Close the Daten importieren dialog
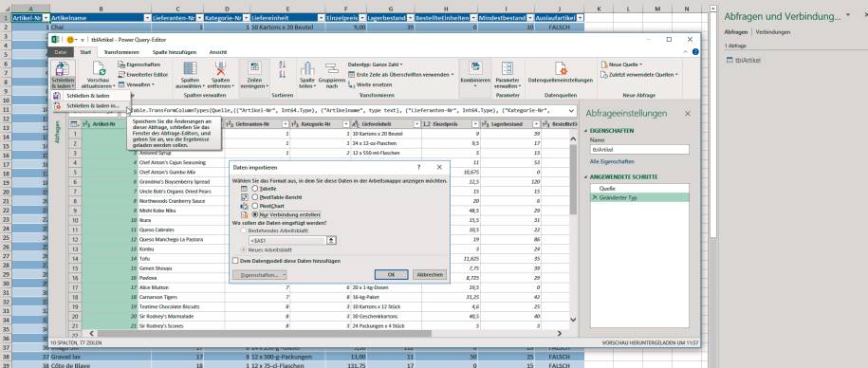The height and width of the screenshot is (368, 868). pos(439,167)
